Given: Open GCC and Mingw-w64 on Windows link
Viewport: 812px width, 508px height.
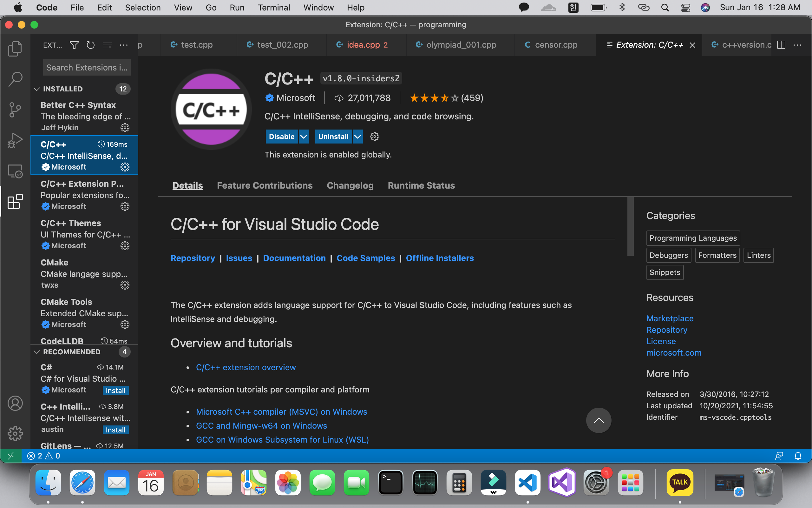Looking at the screenshot, I should click(x=261, y=426).
